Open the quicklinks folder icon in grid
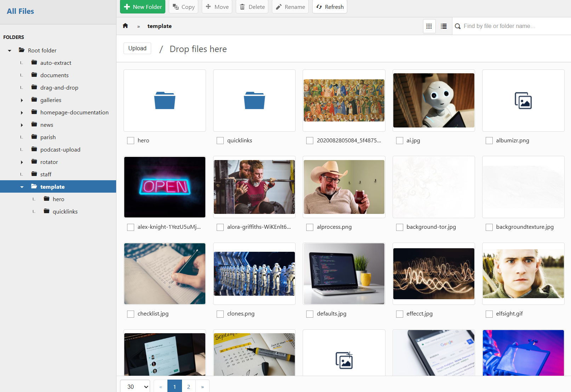Viewport: 571px width, 392px height. click(254, 101)
